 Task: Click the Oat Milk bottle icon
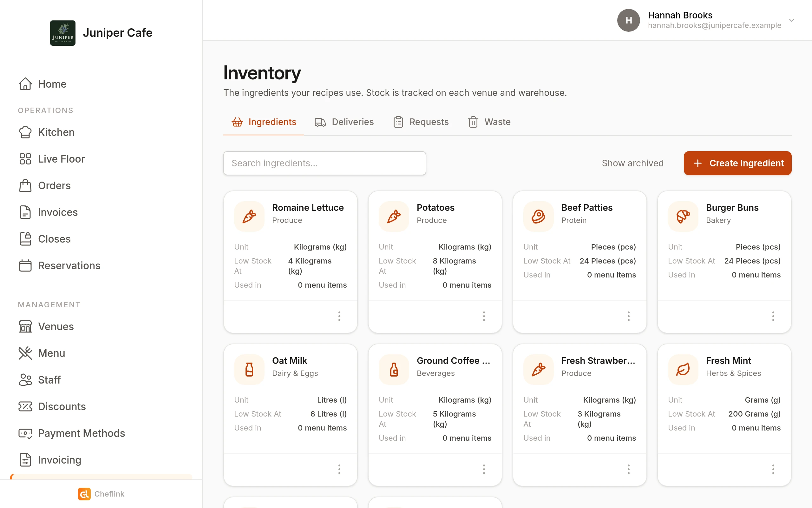(x=249, y=370)
